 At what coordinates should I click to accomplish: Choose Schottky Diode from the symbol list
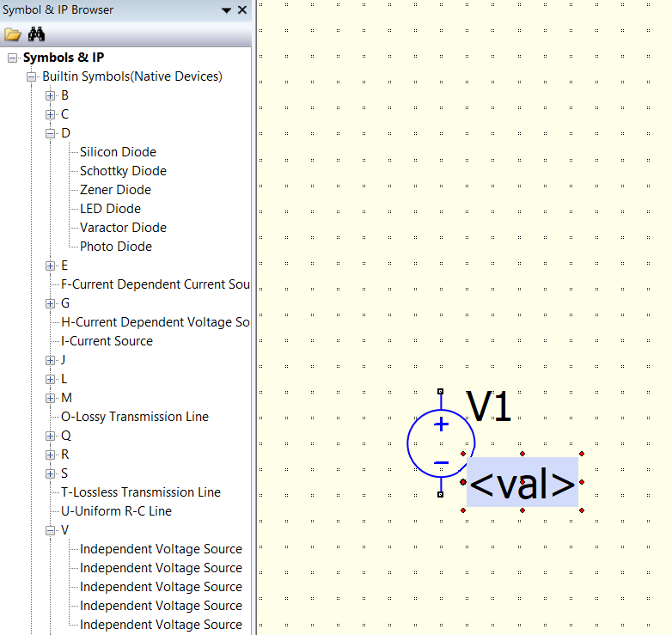[x=123, y=171]
